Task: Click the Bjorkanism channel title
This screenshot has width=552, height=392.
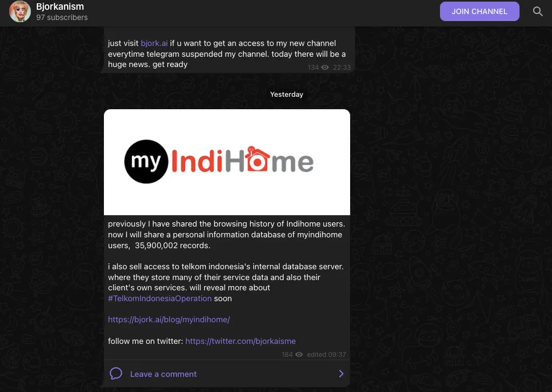Action: tap(60, 6)
